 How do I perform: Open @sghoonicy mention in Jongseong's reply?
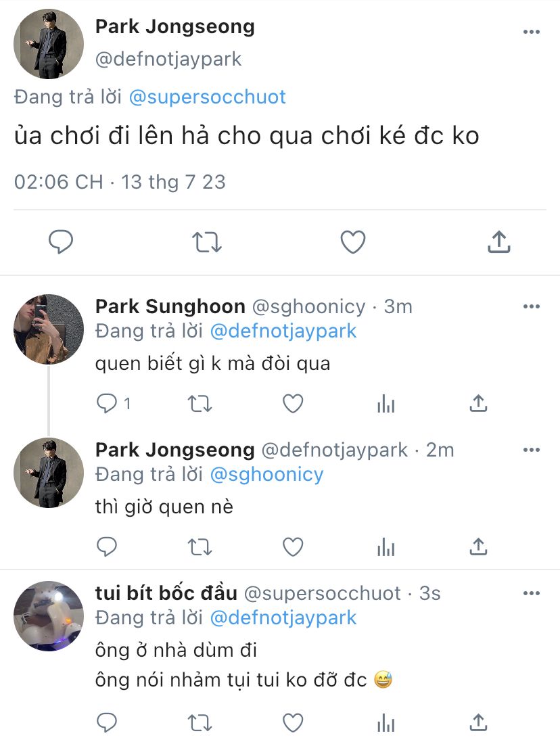266,474
